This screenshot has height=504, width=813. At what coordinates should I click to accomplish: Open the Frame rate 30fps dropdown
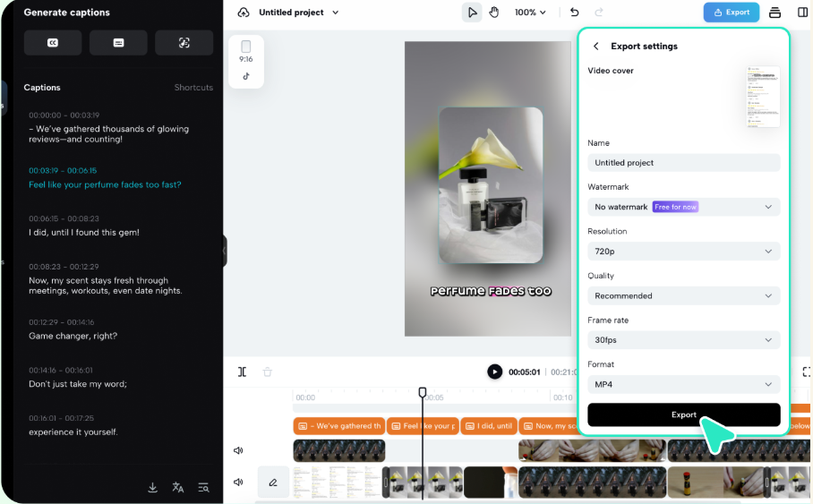pos(683,340)
